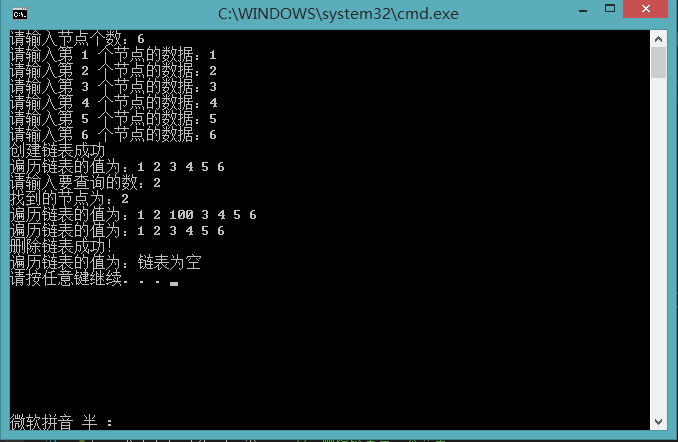Click the empty scrollbar track below thumb
The image size is (678, 442).
[x=659, y=246]
